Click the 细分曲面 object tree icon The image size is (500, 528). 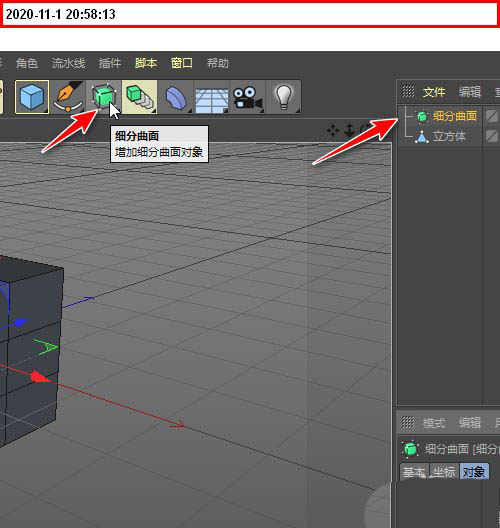coord(422,117)
